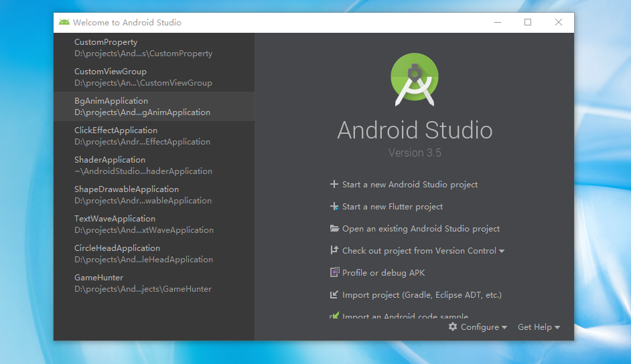Open the BgAnimApplication recent project
631x364 pixels.
click(x=153, y=106)
